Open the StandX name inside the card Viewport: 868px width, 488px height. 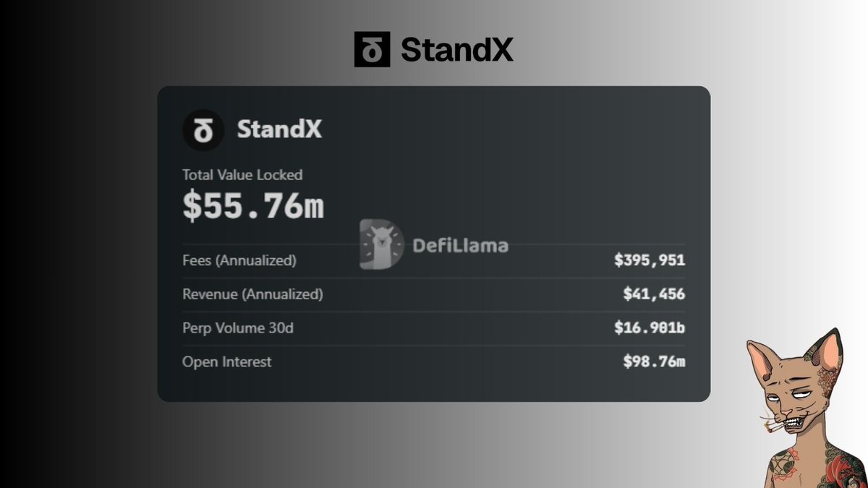click(279, 130)
